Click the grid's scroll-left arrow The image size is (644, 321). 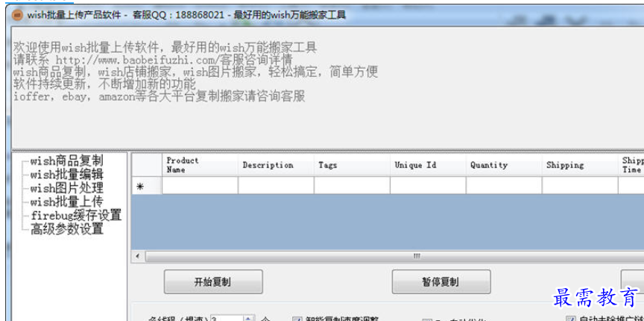[x=138, y=256]
